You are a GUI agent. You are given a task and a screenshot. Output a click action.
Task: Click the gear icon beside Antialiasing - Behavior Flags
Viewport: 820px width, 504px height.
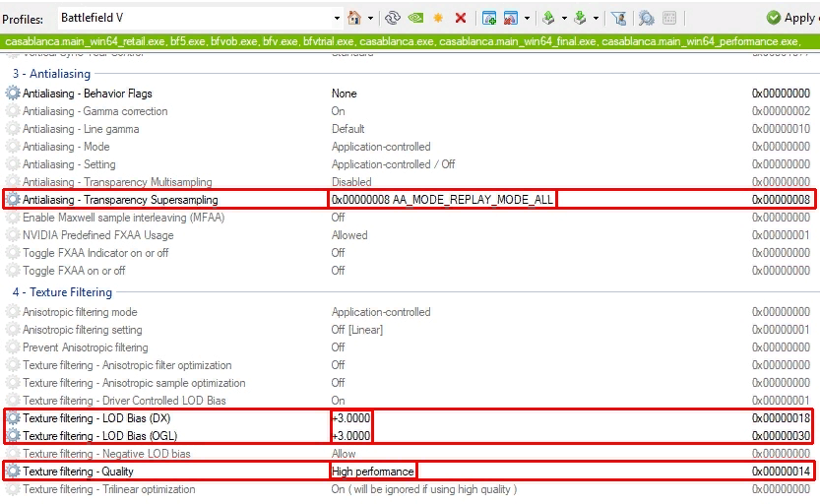[x=13, y=94]
